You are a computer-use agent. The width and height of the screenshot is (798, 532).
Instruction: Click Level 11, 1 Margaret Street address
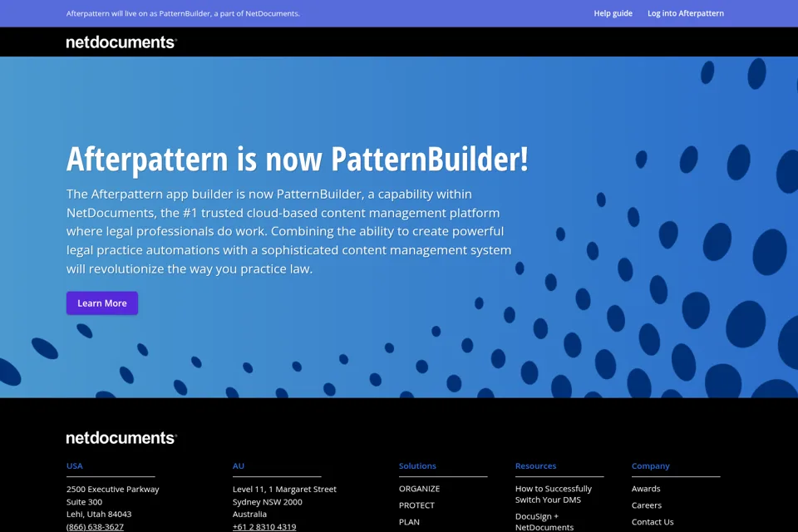pos(284,490)
